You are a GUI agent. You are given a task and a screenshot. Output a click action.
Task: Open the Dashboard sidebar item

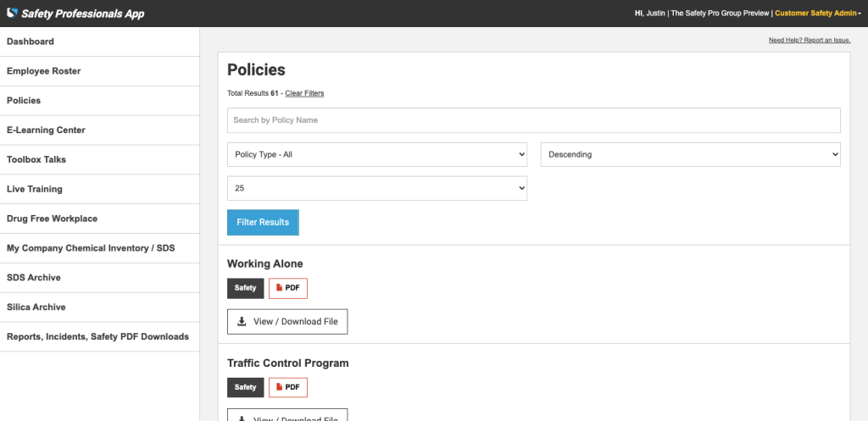(x=100, y=42)
